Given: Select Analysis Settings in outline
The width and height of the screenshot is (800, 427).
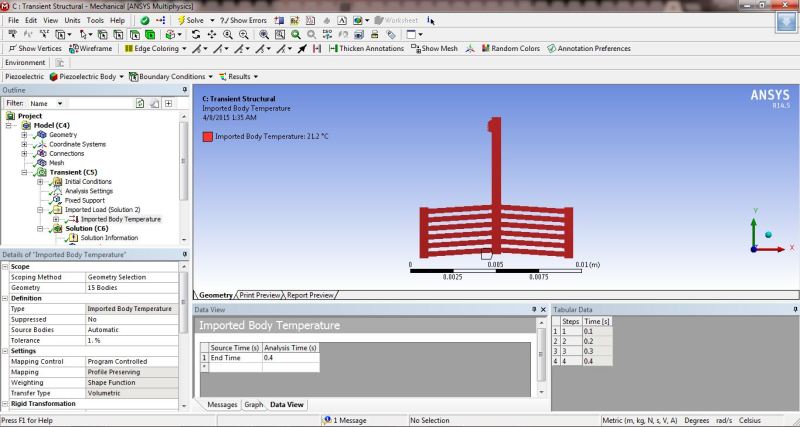Looking at the screenshot, I should click(x=89, y=191).
